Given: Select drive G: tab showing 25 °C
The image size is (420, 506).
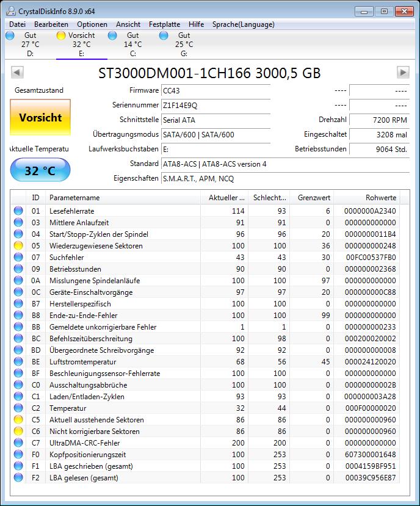Looking at the screenshot, I should 184,45.
